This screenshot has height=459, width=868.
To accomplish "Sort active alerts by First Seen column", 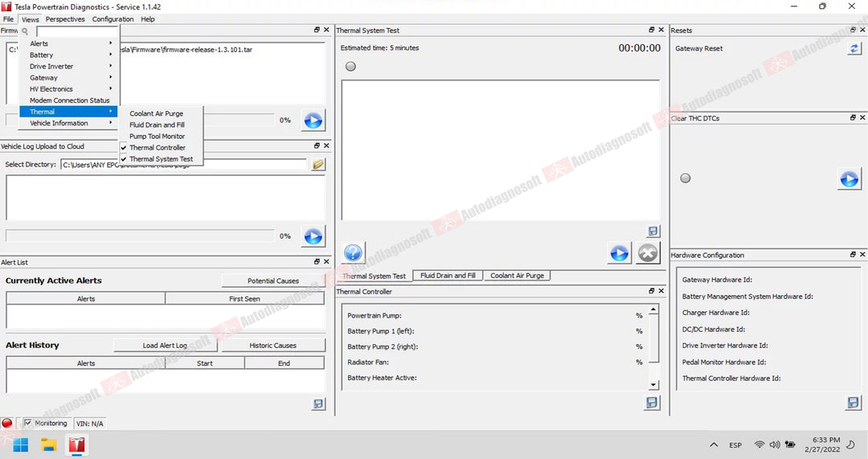I will [244, 298].
